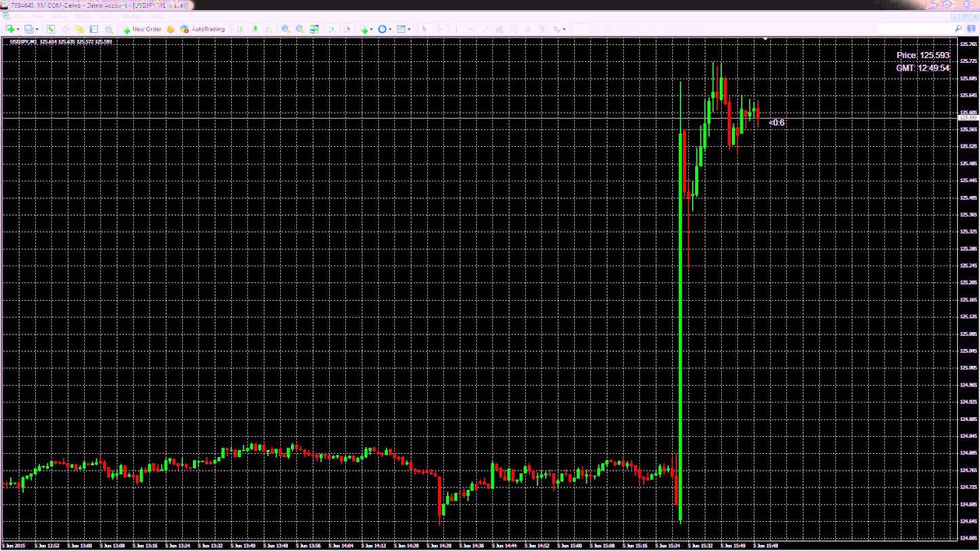This screenshot has height=551, width=980.
Task: Select the text (A) drawing tool
Action: pyautogui.click(x=528, y=29)
